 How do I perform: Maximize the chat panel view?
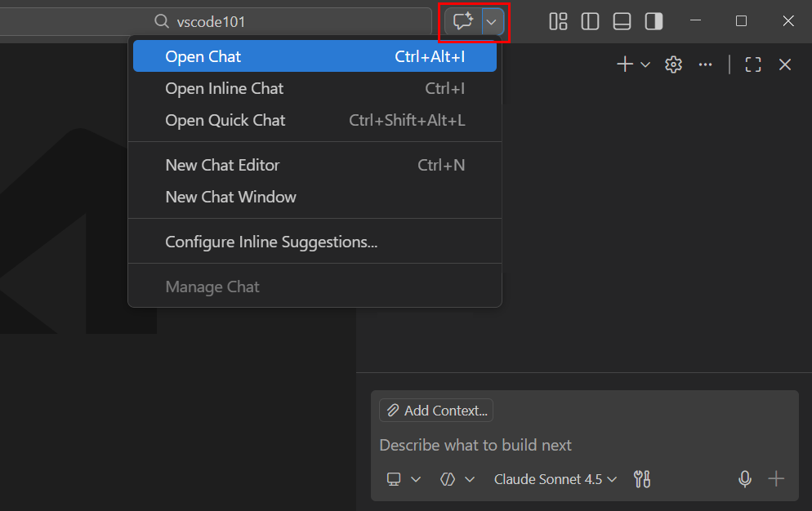click(752, 64)
